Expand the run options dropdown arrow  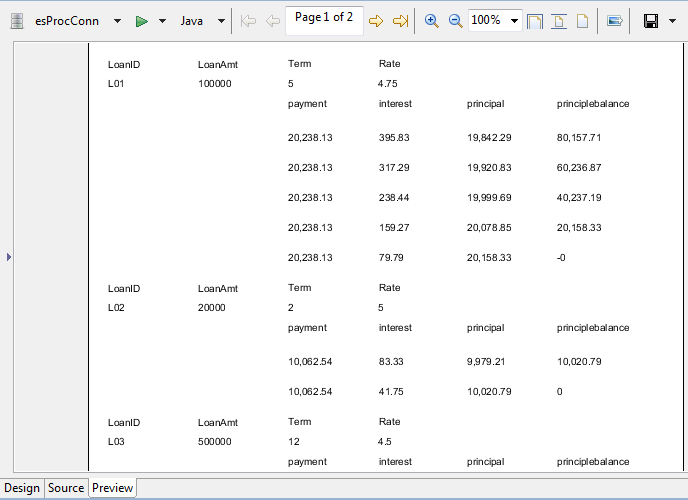click(x=162, y=21)
